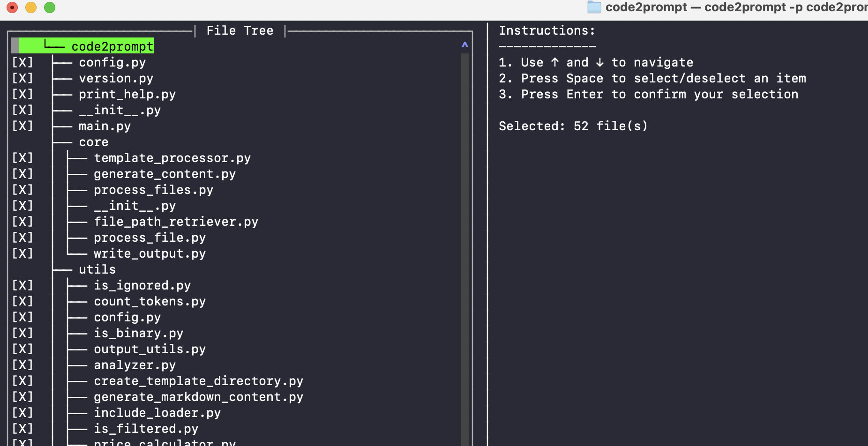Click the File Tree vertical scrollbar track
Image resolution: width=868 pixels, height=446 pixels.
(464, 234)
